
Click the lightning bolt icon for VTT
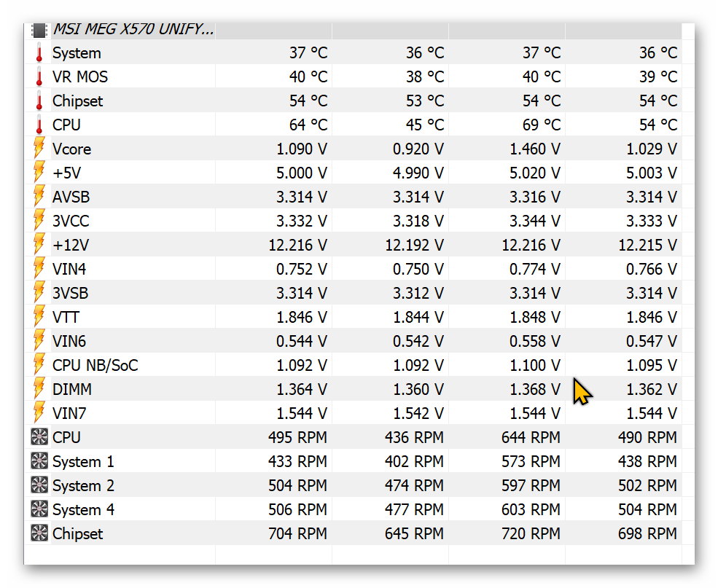39,317
